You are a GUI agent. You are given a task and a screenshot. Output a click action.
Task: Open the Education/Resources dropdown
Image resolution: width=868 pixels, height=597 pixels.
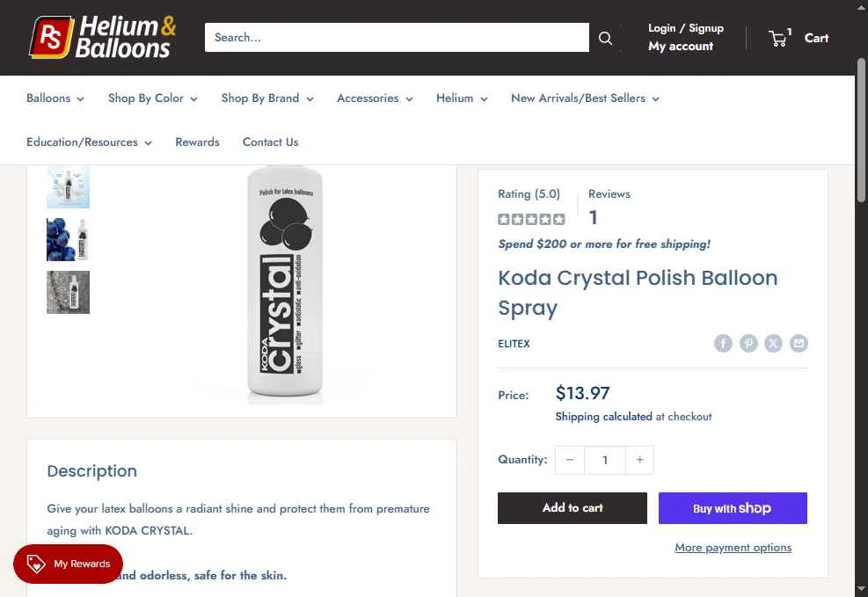[89, 142]
